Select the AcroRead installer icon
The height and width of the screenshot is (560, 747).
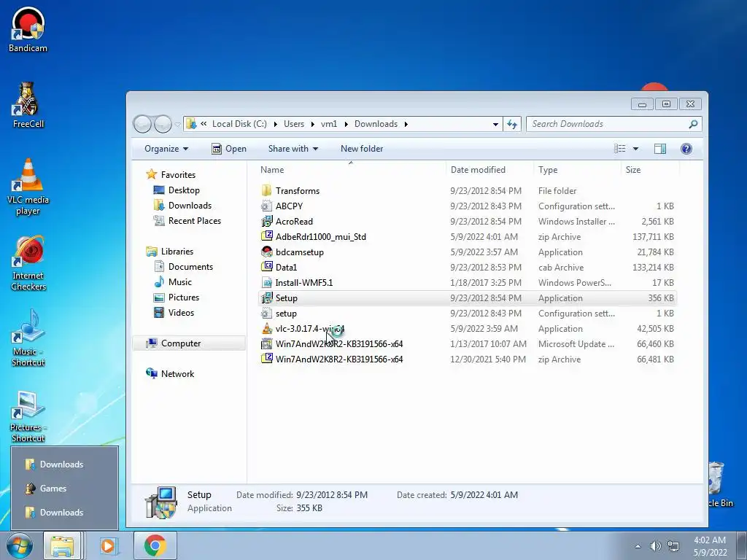point(267,222)
